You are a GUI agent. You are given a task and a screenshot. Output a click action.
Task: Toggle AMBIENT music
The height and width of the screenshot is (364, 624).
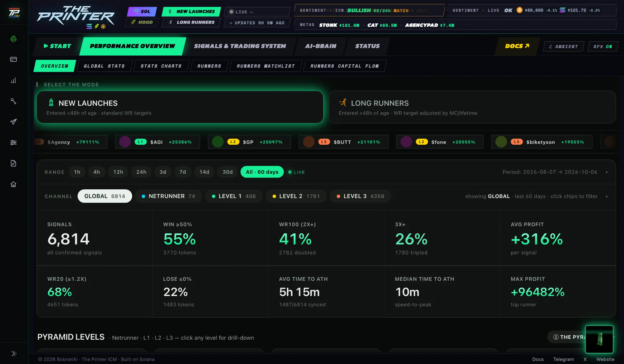pos(563,46)
